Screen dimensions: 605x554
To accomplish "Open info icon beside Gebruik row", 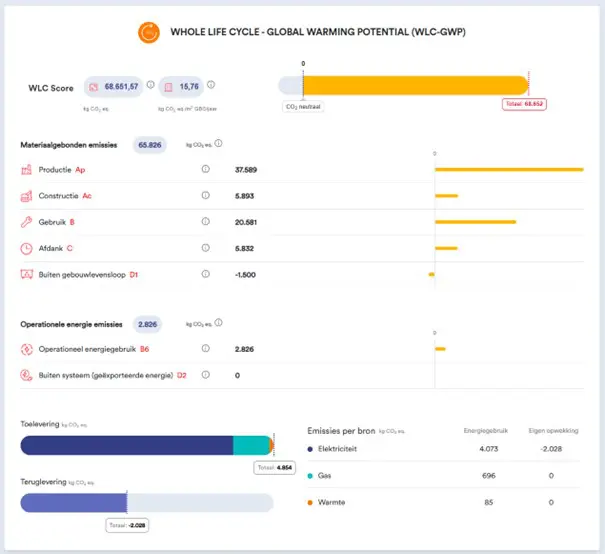I will point(205,222).
